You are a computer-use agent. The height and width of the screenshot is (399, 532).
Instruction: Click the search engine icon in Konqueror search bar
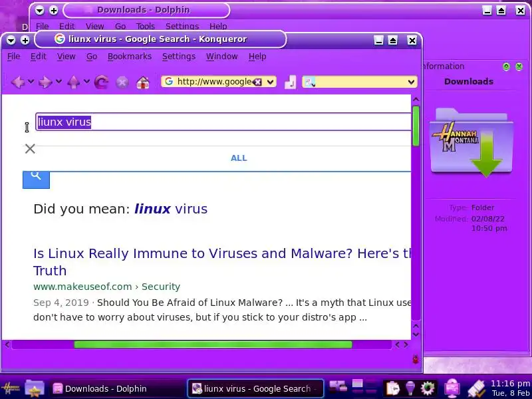(x=310, y=82)
